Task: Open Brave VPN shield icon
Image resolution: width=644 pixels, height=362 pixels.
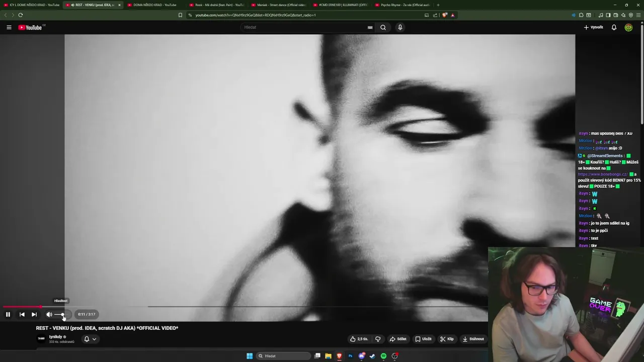Action: pos(631,15)
